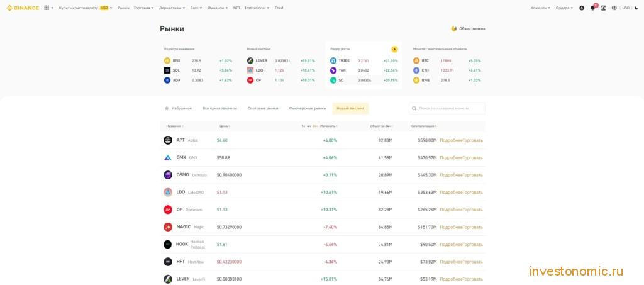644x285 pixels.
Task: Click TRIBE icon in top gainers
Action: [333, 61]
